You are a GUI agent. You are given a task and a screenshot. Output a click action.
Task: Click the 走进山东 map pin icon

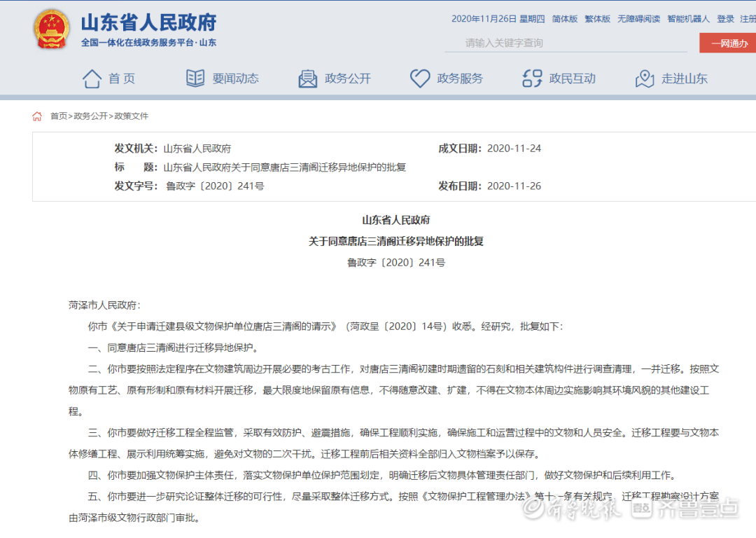[x=645, y=78]
